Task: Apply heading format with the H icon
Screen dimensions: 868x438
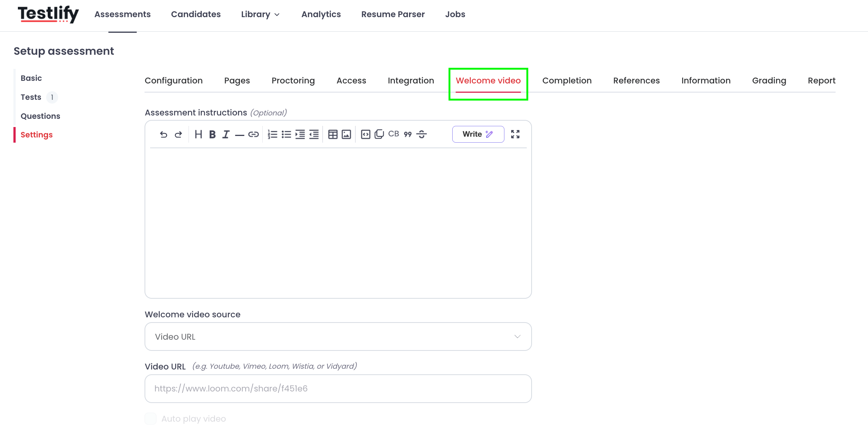Action: pyautogui.click(x=198, y=134)
